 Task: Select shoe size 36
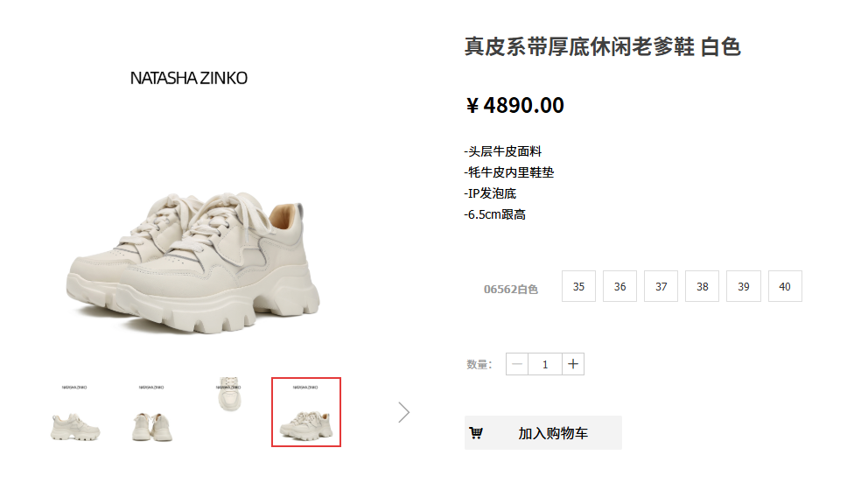[620, 286]
